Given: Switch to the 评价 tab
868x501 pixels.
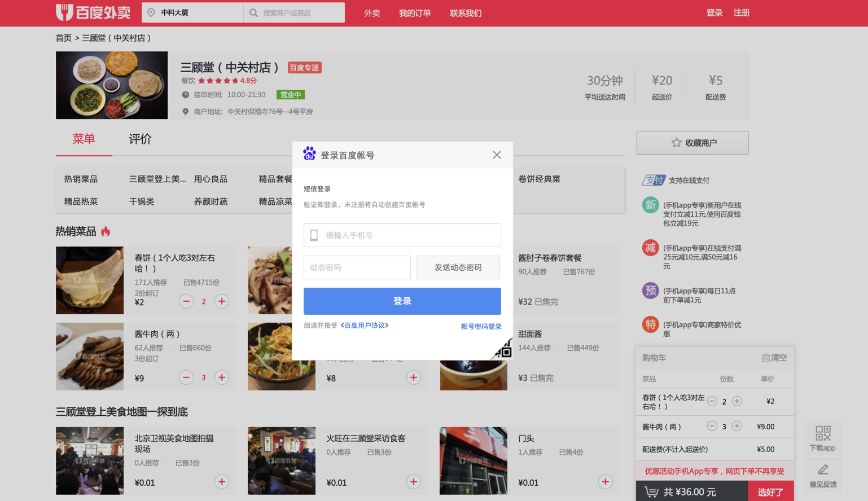Looking at the screenshot, I should pos(140,139).
